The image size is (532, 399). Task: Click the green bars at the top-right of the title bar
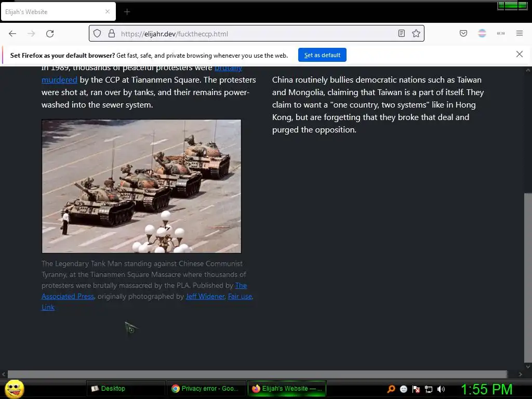[x=512, y=5]
